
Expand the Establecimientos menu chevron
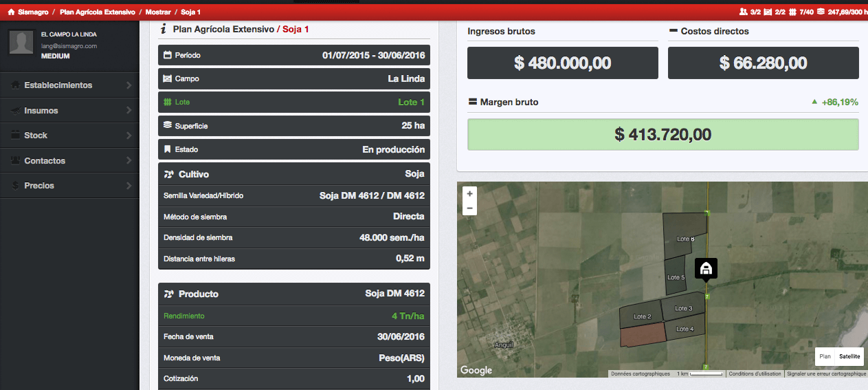(x=129, y=85)
